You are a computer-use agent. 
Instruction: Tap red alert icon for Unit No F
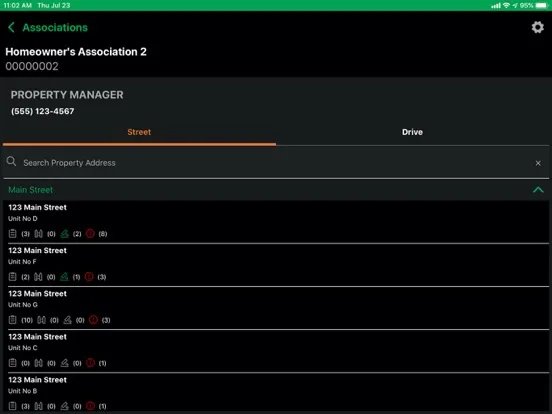89,277
